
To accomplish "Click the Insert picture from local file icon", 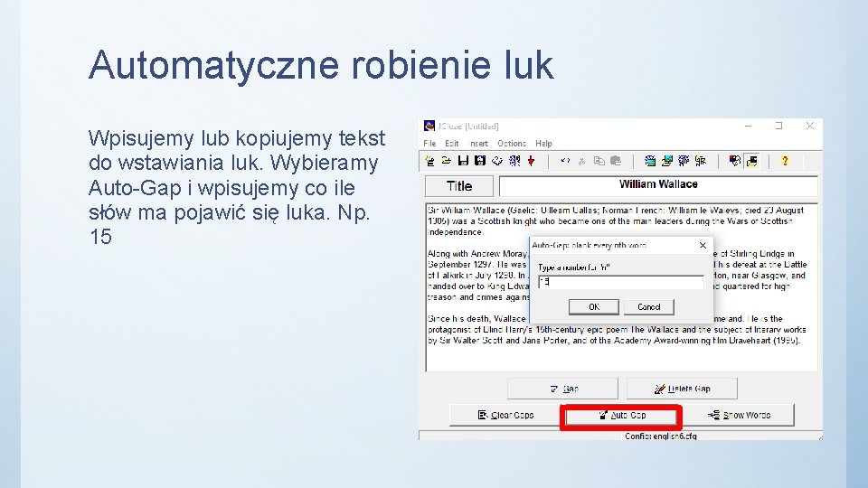I will click(x=667, y=161).
